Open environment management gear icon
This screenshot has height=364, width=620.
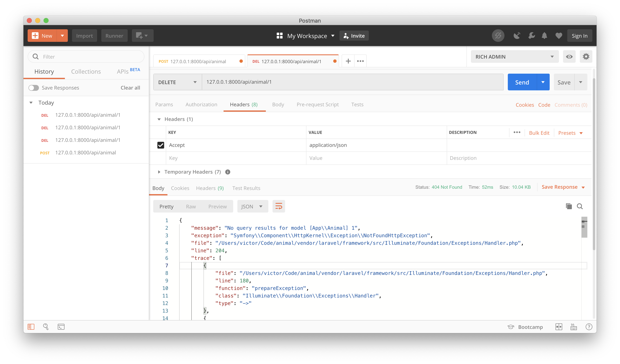point(586,56)
